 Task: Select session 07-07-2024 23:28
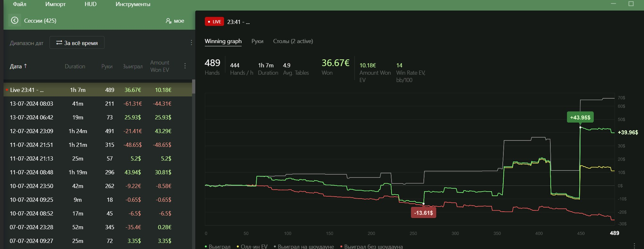tap(98, 227)
